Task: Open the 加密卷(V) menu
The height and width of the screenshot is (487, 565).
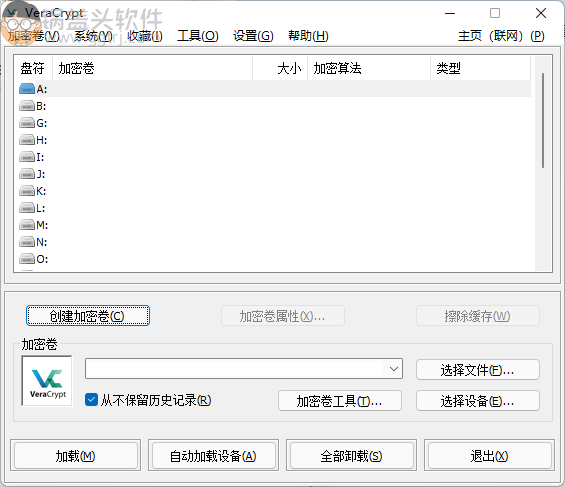Action: click(34, 36)
